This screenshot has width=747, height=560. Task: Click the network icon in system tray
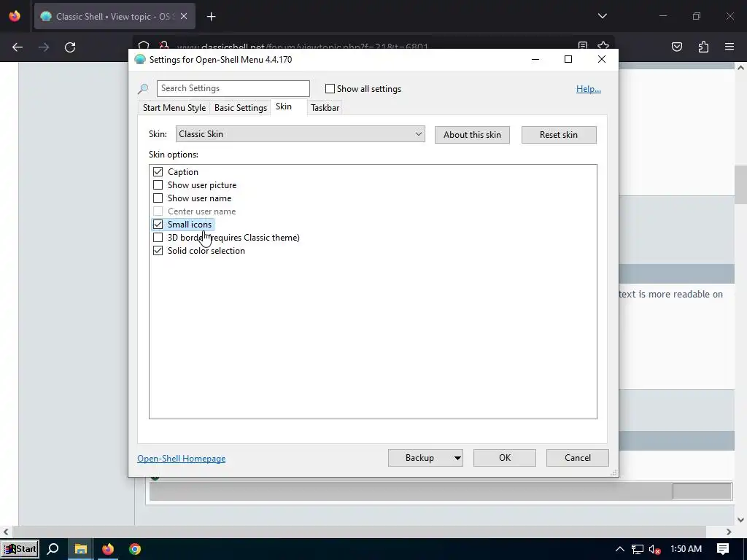click(638, 550)
